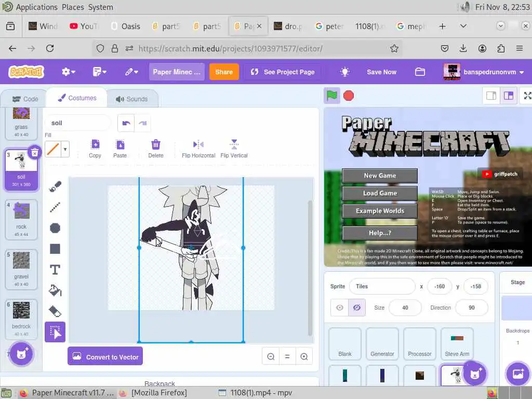Open My Stuff folder icon
This screenshot has width=532, height=399.
tap(420, 72)
